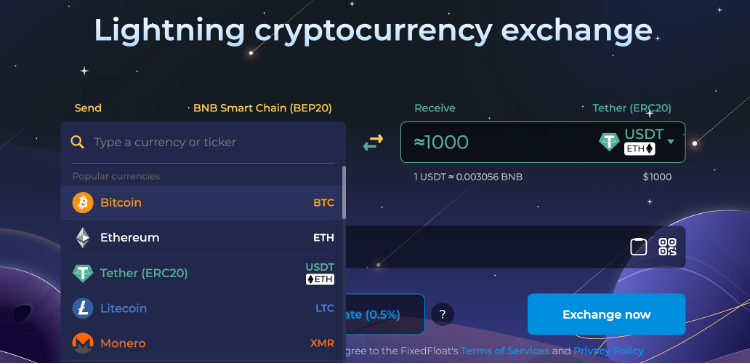The height and width of the screenshot is (364, 750).
Task: Click the paste clipboard icon in address field
Action: 639,247
